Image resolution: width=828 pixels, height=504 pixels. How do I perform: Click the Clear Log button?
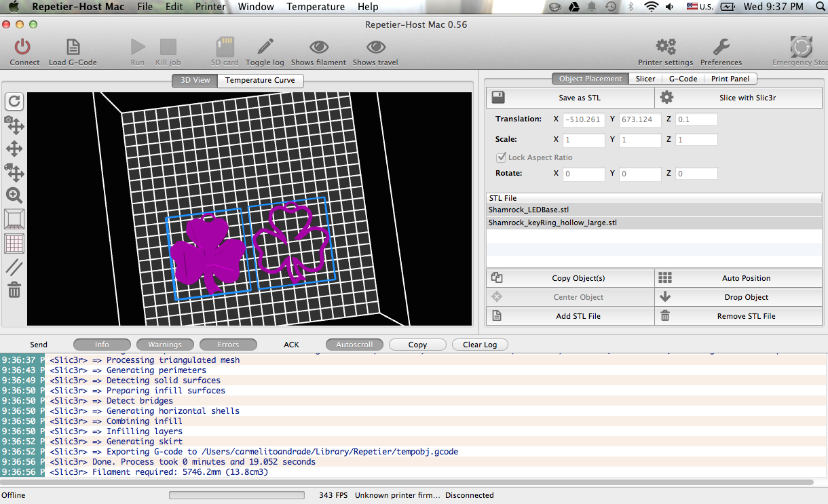tap(480, 345)
